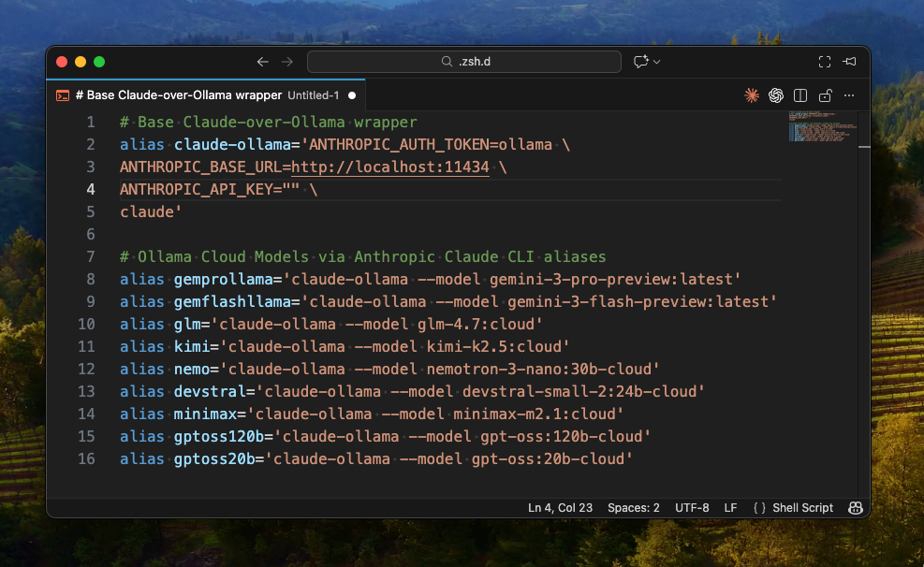The width and height of the screenshot is (924, 567).
Task: Click glm-4.7:cloud model text
Action: 476,325
